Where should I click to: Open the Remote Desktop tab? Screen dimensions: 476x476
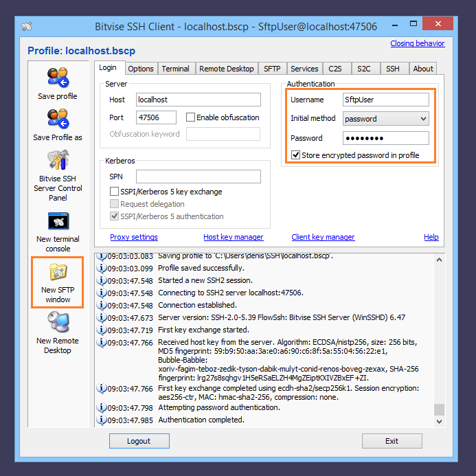click(227, 69)
